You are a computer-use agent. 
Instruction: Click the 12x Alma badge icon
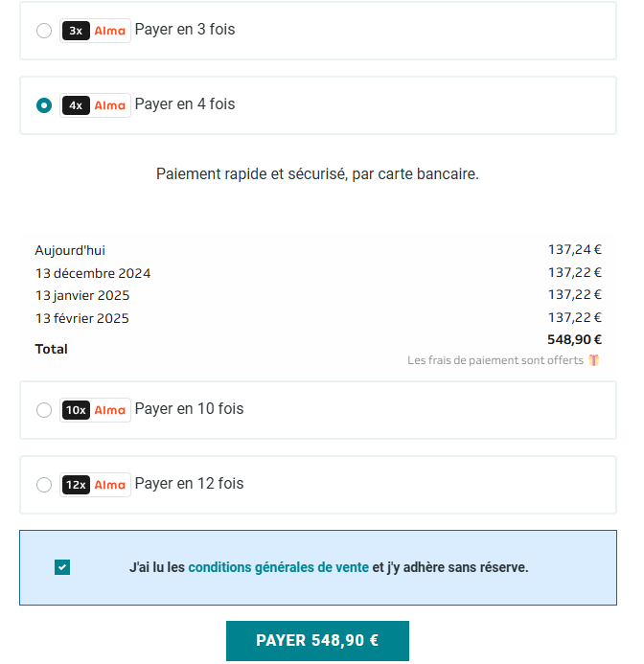[95, 485]
